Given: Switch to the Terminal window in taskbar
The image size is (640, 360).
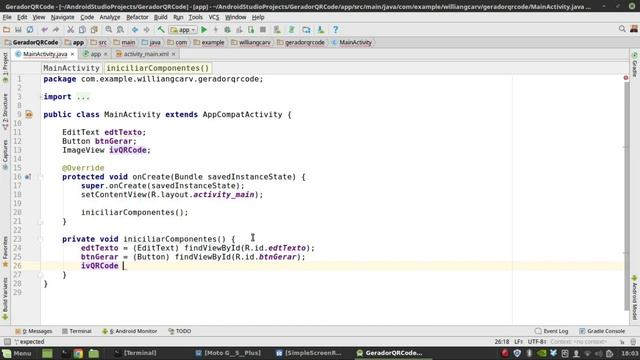Looking at the screenshot, I should click(136, 353).
